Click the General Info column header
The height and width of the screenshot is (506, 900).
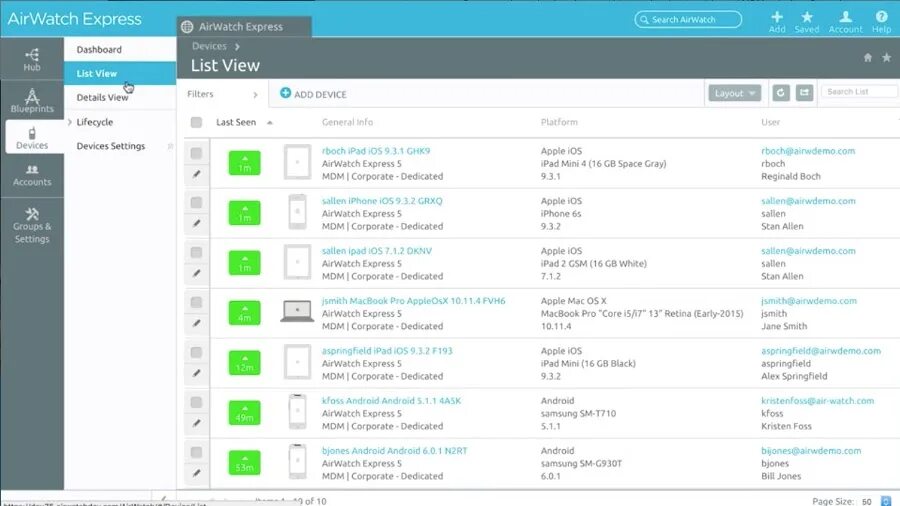347,122
